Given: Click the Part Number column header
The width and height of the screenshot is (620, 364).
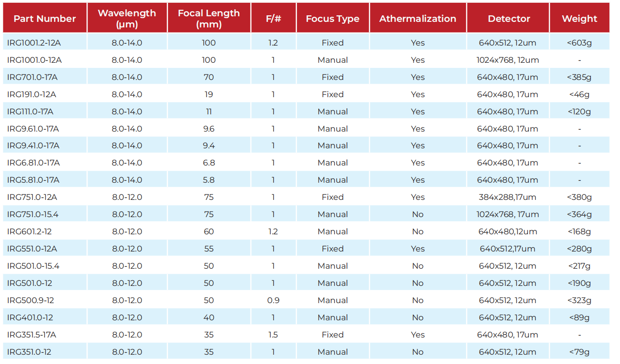Looking at the screenshot, I should click(45, 19).
